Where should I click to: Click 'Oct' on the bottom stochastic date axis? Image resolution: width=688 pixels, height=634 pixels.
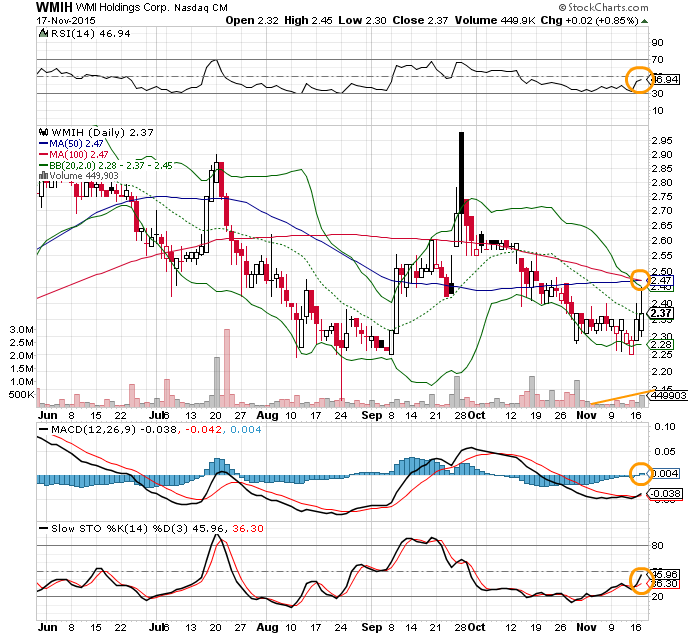pyautogui.click(x=477, y=627)
